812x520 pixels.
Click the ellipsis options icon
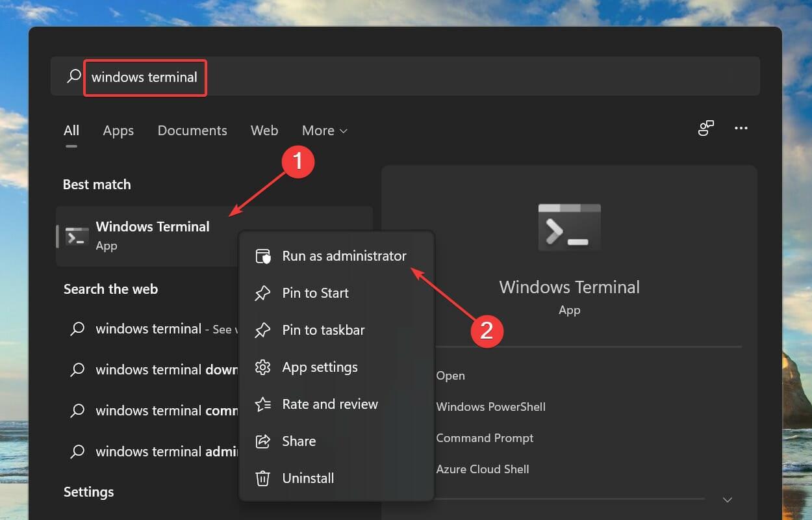click(741, 128)
